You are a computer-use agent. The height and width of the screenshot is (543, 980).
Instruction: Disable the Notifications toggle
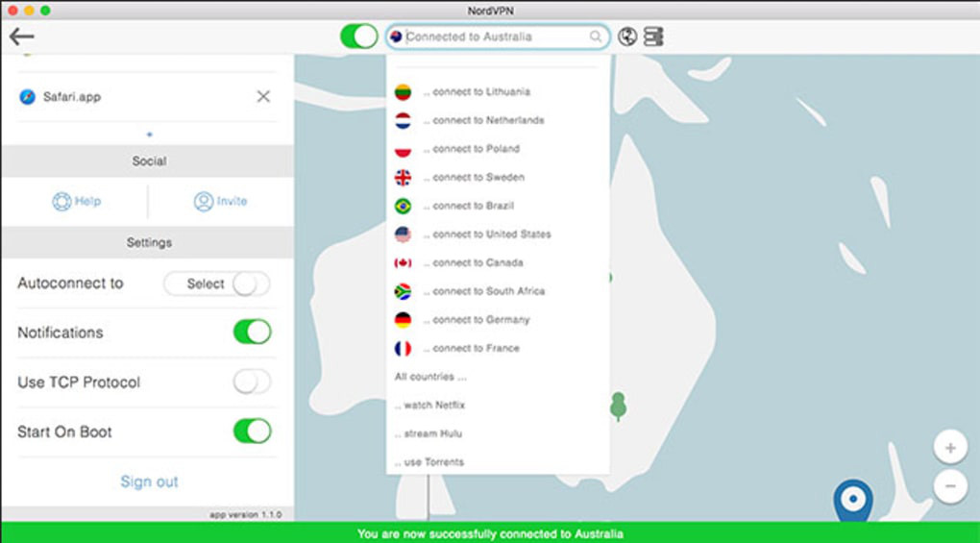253,332
